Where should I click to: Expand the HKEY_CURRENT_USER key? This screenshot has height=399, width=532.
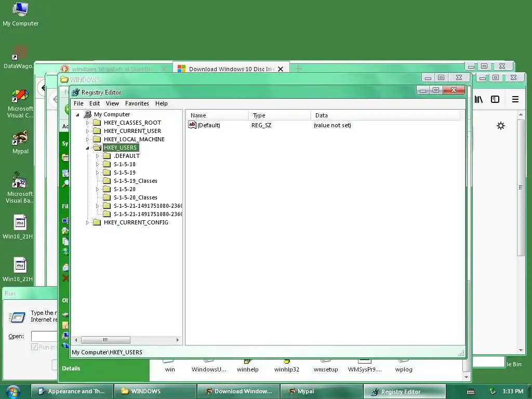pyautogui.click(x=87, y=131)
